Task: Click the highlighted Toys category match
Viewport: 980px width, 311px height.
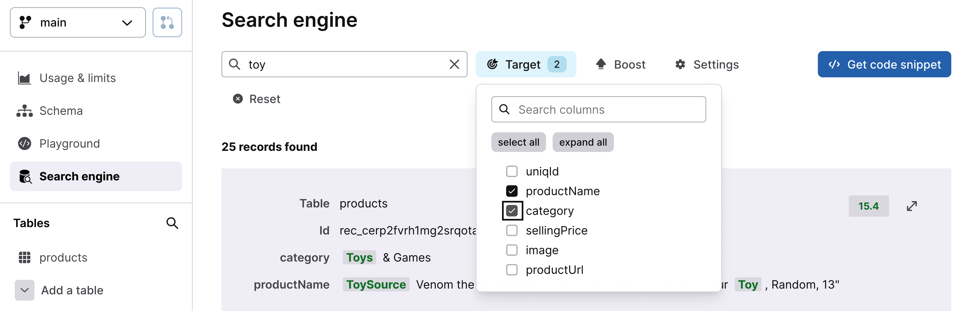Action: click(359, 257)
